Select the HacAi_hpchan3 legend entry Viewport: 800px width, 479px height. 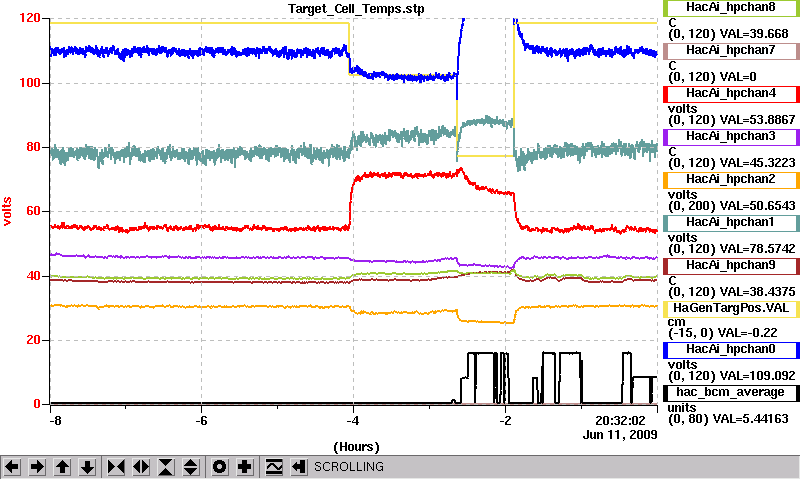click(731, 137)
